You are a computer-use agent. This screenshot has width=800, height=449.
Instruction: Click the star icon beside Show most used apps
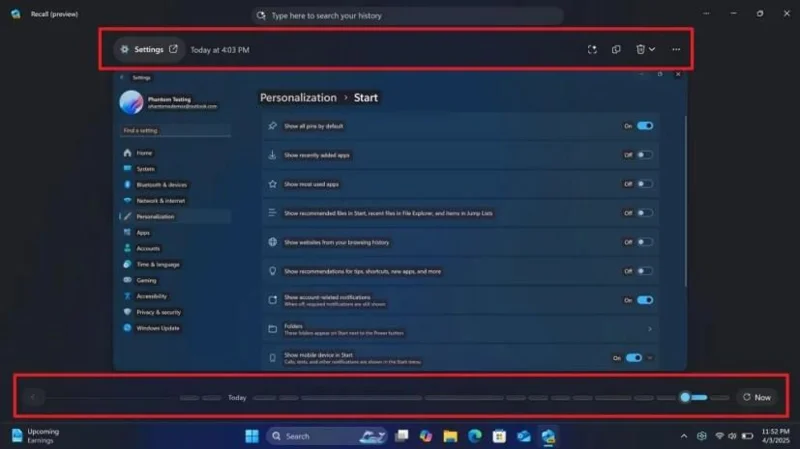coord(272,184)
